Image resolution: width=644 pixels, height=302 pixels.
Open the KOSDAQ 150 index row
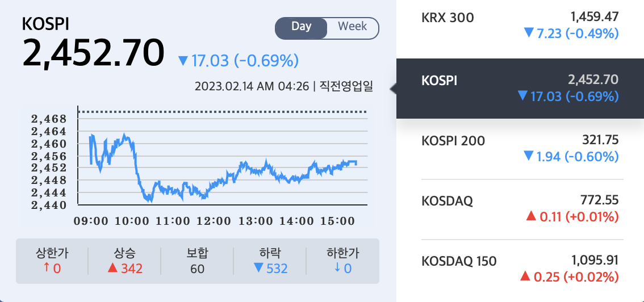pyautogui.click(x=520, y=269)
